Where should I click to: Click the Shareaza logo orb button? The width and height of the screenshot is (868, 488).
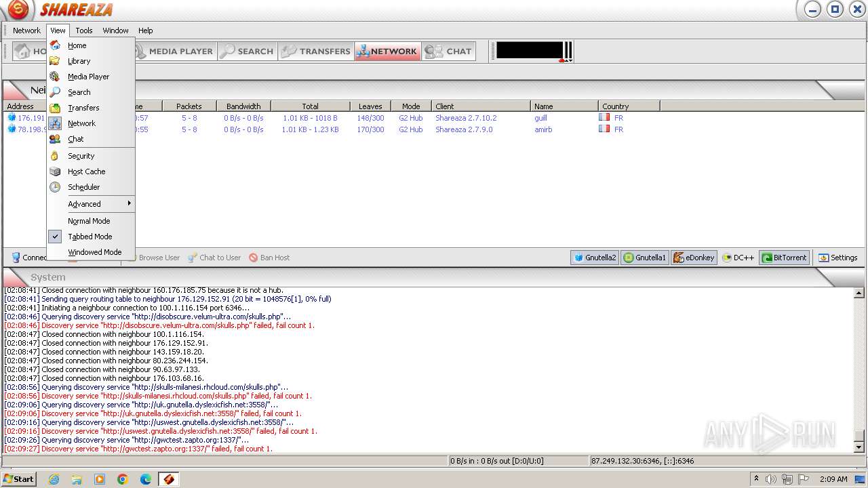(18, 9)
